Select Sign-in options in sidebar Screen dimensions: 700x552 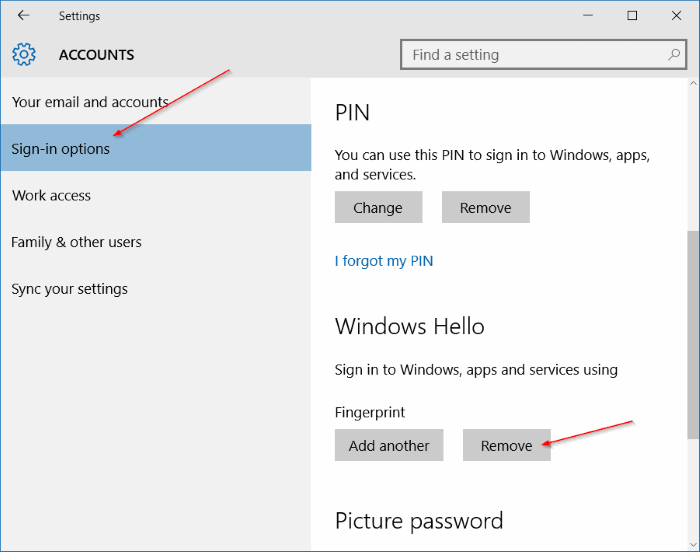pos(60,149)
